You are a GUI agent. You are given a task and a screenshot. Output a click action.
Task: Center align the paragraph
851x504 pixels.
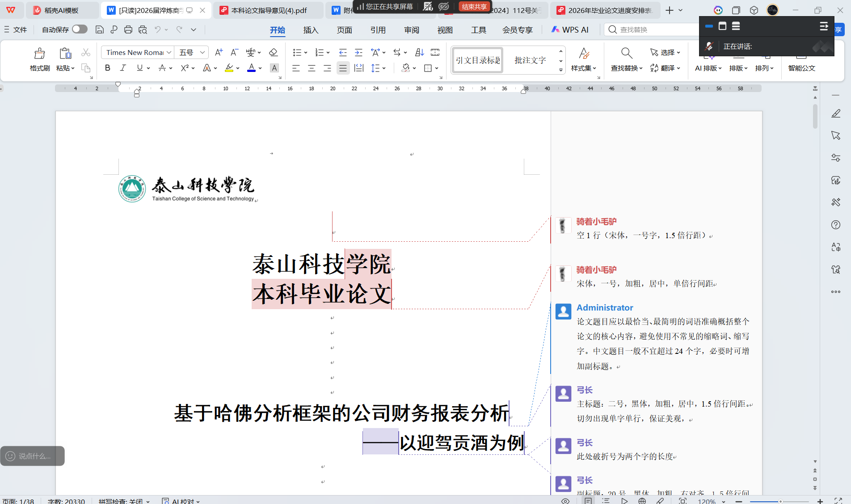(312, 68)
